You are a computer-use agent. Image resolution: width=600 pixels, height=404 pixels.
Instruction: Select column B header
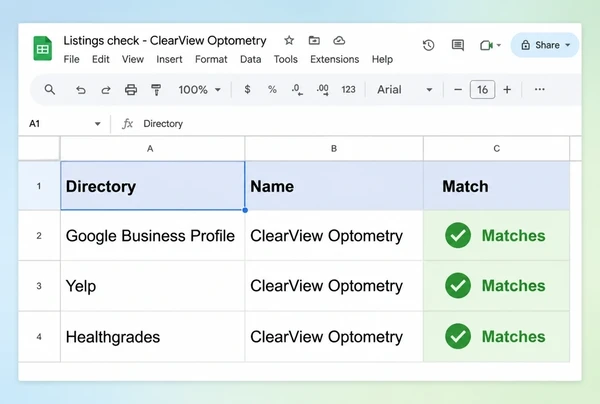pyautogui.click(x=334, y=148)
